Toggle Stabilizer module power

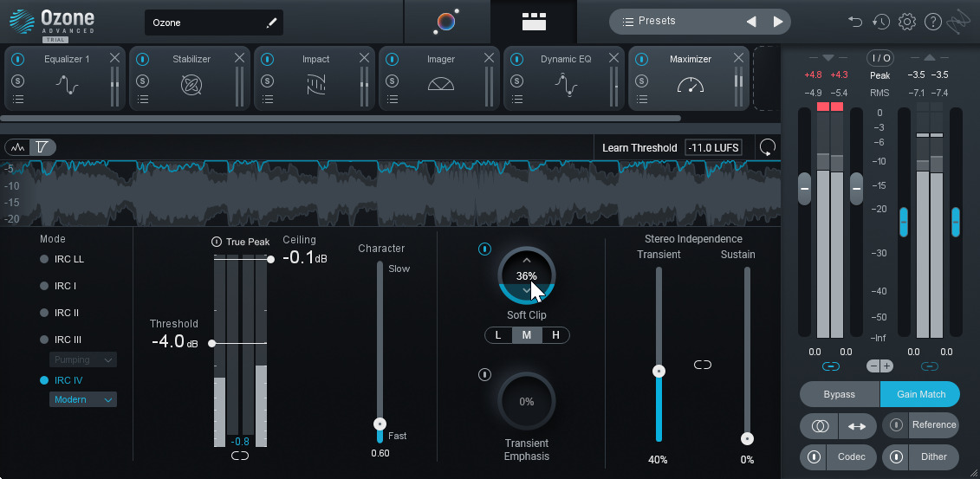[143, 59]
